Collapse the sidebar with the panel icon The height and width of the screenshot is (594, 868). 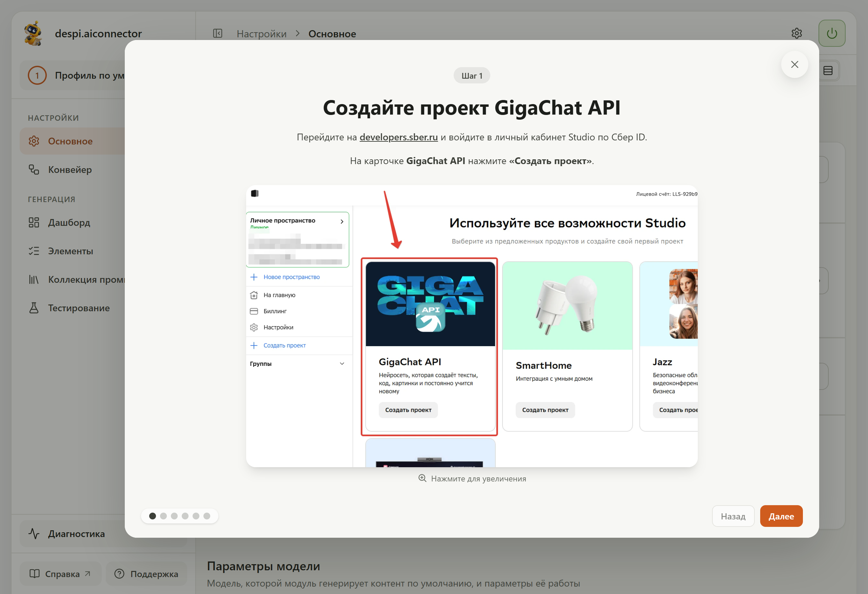click(x=217, y=33)
